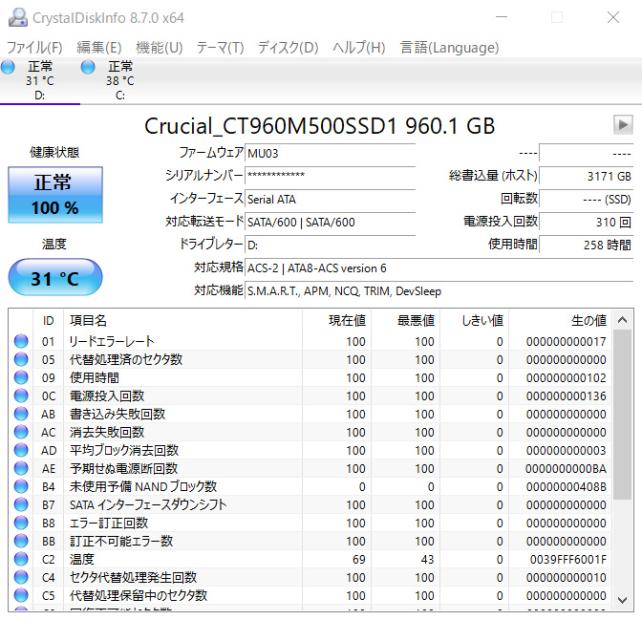Click the scroll down arrow of SMART list
The height and width of the screenshot is (620, 642).
pyautogui.click(x=622, y=600)
